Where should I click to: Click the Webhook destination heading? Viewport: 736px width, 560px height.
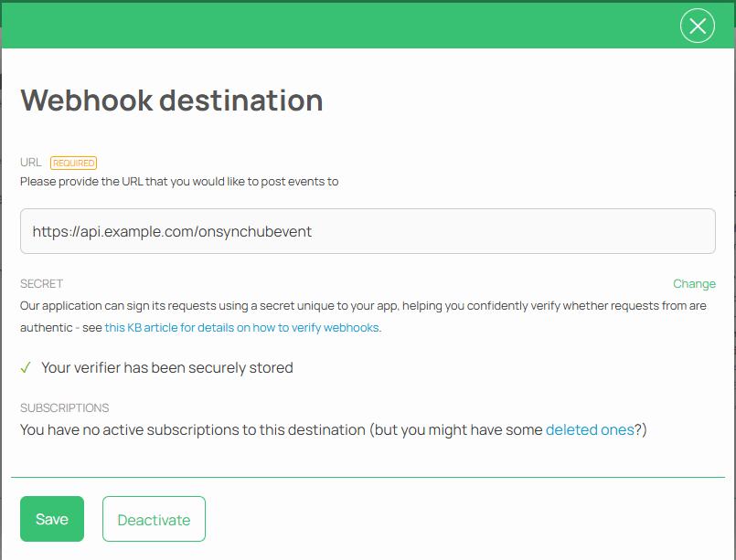[x=172, y=100]
